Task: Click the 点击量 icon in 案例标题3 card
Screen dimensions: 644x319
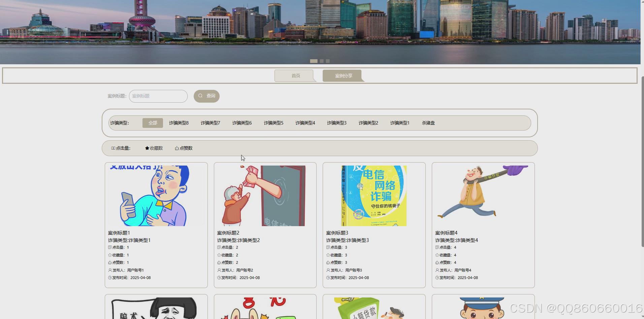Action: click(x=328, y=247)
